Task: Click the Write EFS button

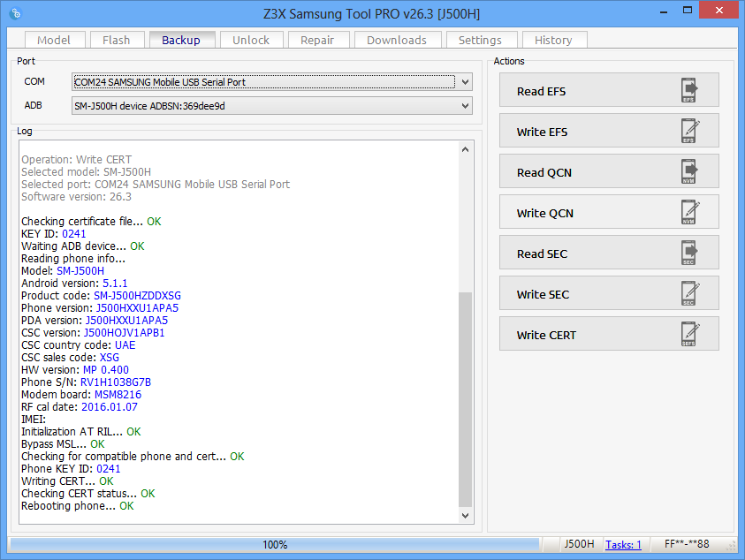Action: click(609, 131)
